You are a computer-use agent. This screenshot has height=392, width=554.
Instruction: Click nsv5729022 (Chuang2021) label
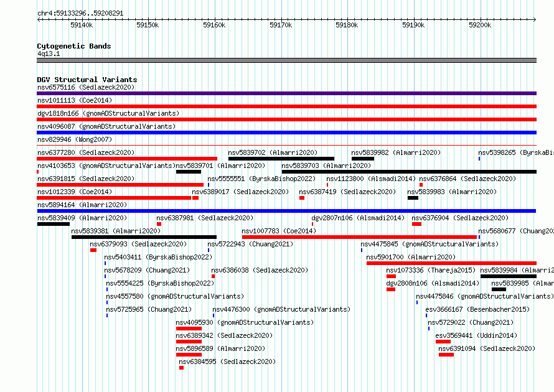(x=471, y=322)
